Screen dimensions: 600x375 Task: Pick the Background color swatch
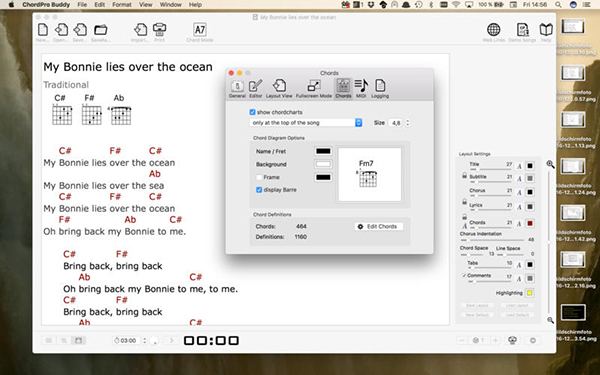coord(323,164)
